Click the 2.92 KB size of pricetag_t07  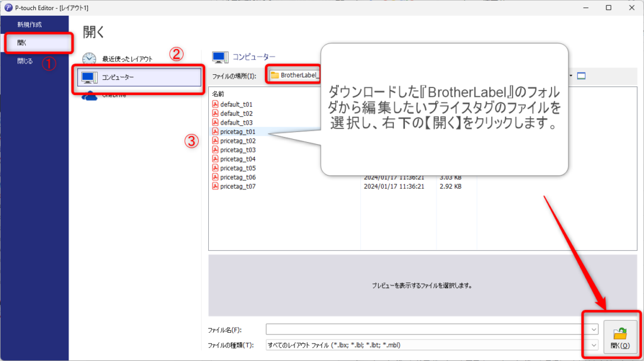[450, 186]
